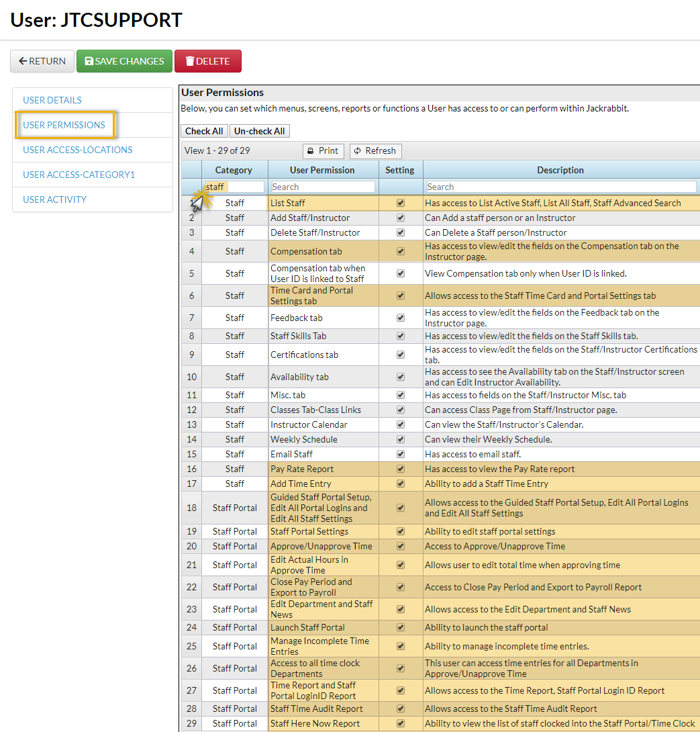This screenshot has height=732, width=700.
Task: Click the Un-check All button
Action: 260,131
